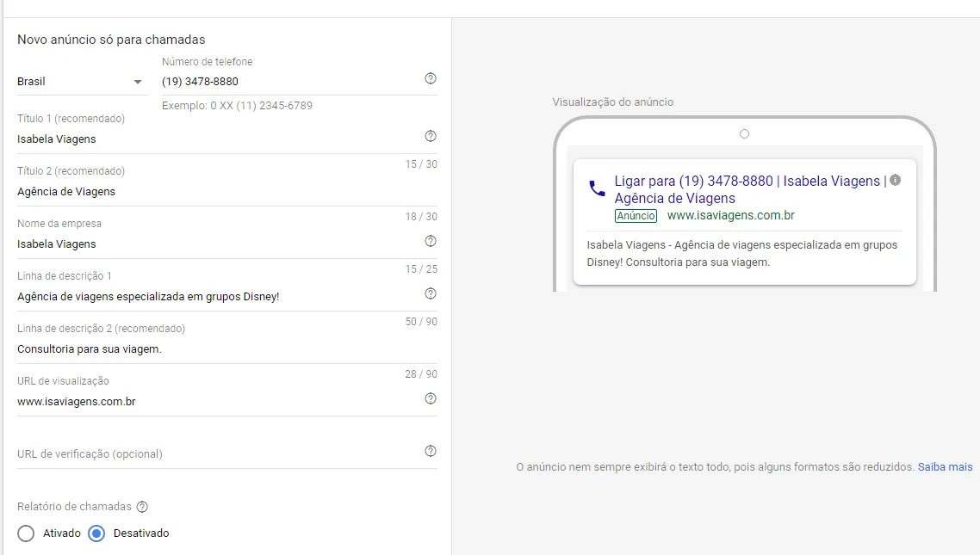This screenshot has height=555, width=980.
Task: Click the 28 / 90 character counter
Action: [x=421, y=374]
